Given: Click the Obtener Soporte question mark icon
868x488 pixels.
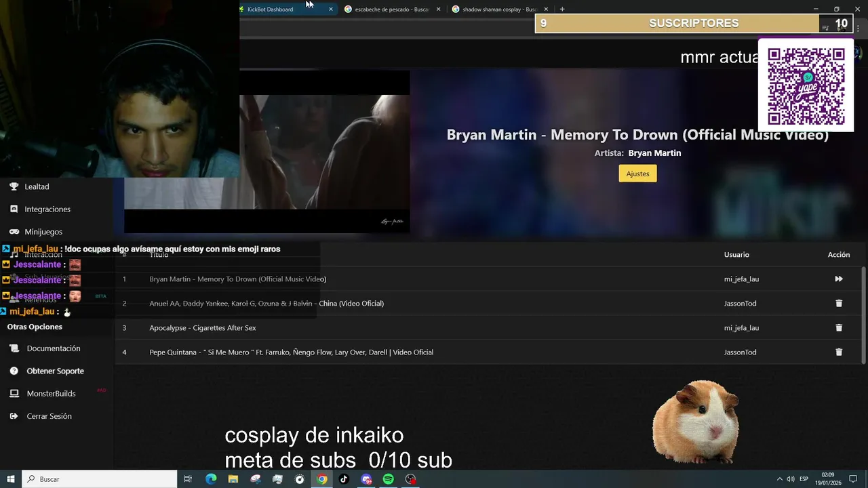Looking at the screenshot, I should [14, 371].
